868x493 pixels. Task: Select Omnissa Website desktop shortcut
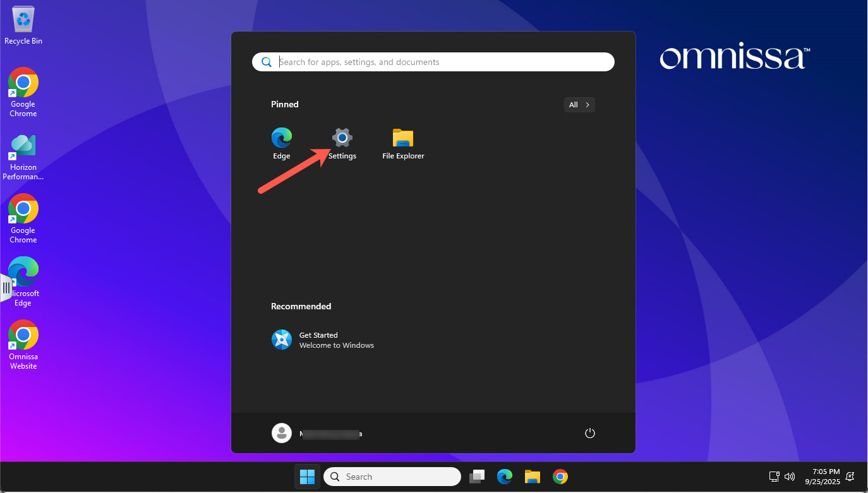(23, 344)
